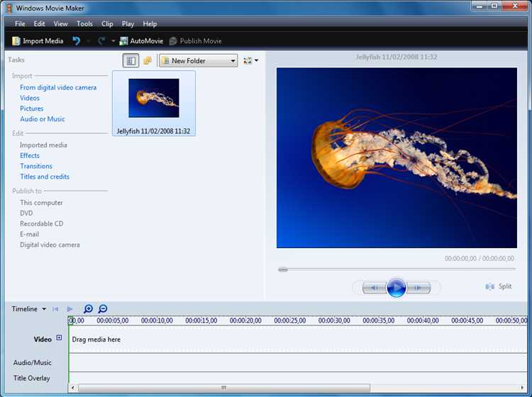Click the timeline scroll right arrow
Image resolution: width=532 pixels, height=397 pixels.
point(522,388)
